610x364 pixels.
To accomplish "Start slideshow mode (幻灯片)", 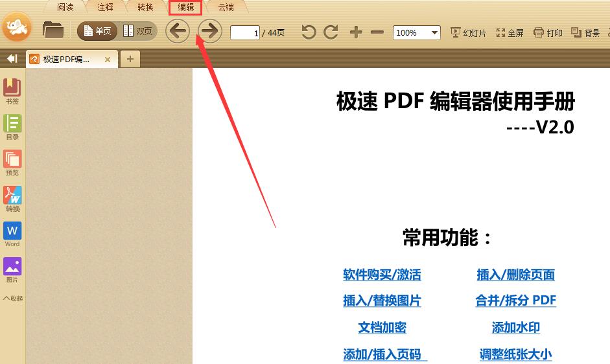I will (469, 32).
